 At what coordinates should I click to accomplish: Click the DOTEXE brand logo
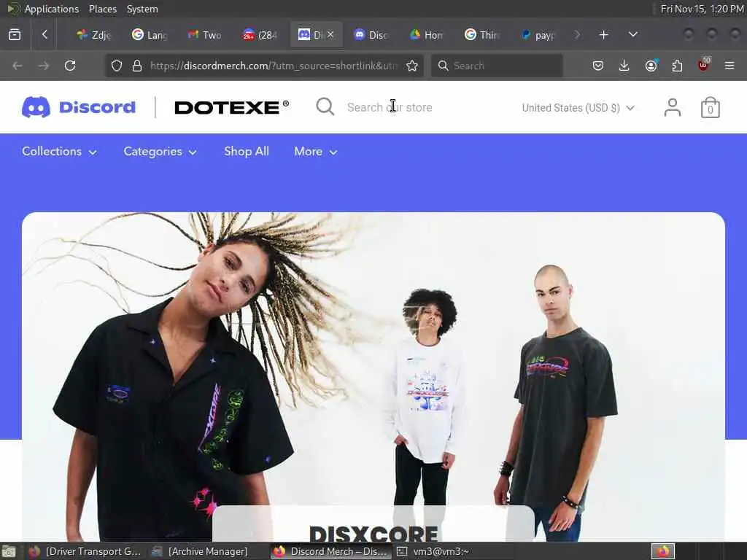[x=231, y=107]
